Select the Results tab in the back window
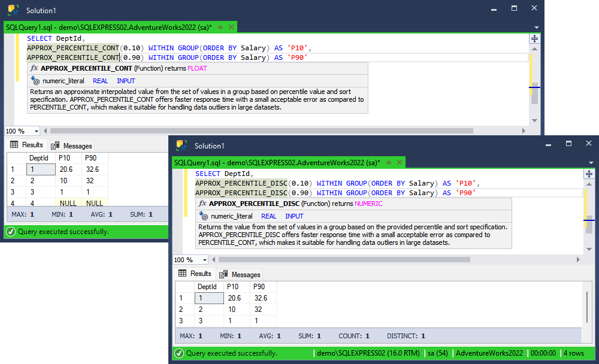The height and width of the screenshot is (364, 599). click(27, 145)
